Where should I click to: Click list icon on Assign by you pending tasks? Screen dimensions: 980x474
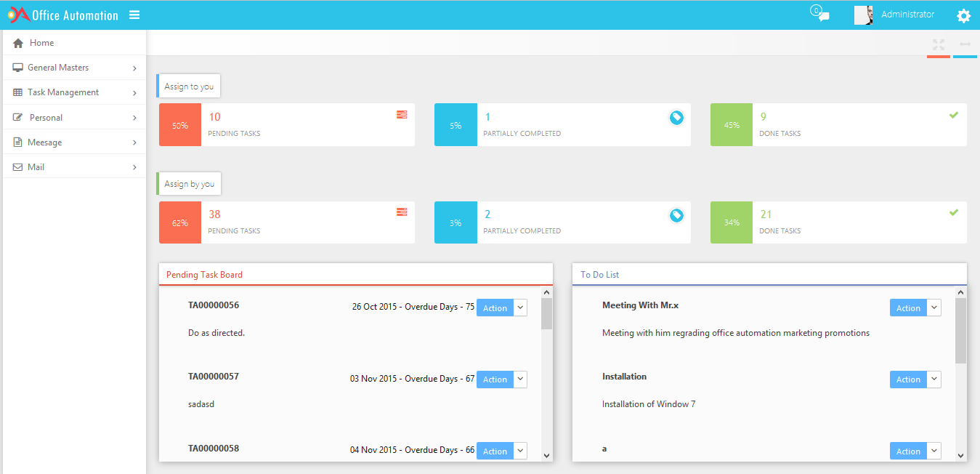click(x=402, y=212)
